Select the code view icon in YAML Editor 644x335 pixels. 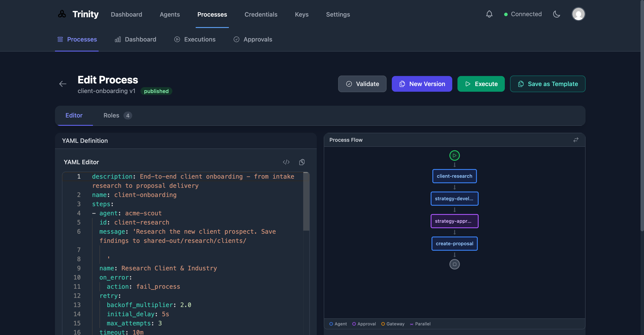[286, 162]
